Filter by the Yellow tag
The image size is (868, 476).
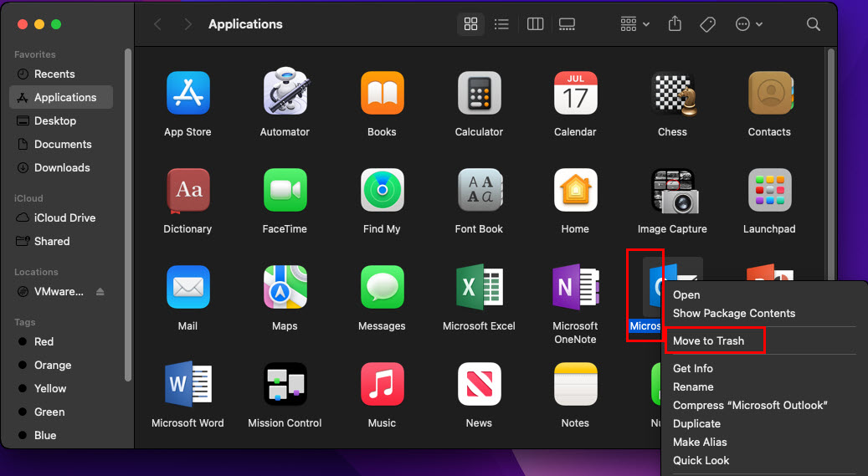click(61, 388)
